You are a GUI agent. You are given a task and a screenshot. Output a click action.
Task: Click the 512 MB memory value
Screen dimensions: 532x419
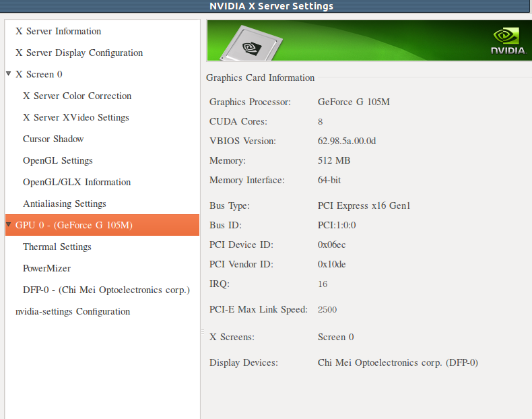click(x=334, y=160)
